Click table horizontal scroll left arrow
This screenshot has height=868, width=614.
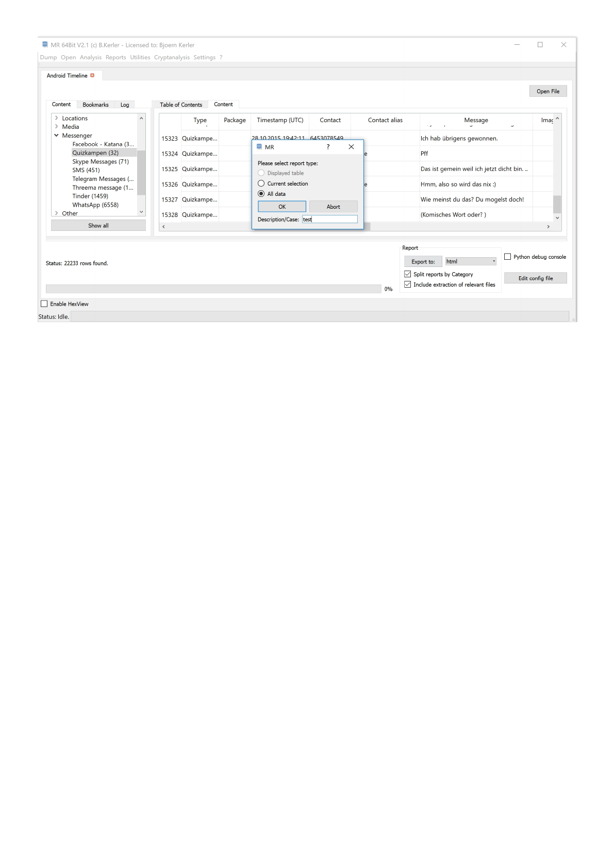click(163, 226)
